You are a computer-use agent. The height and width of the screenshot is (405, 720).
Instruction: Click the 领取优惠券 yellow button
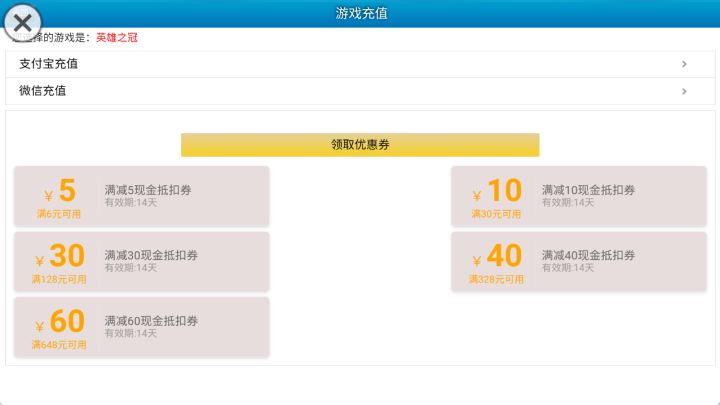click(x=360, y=145)
